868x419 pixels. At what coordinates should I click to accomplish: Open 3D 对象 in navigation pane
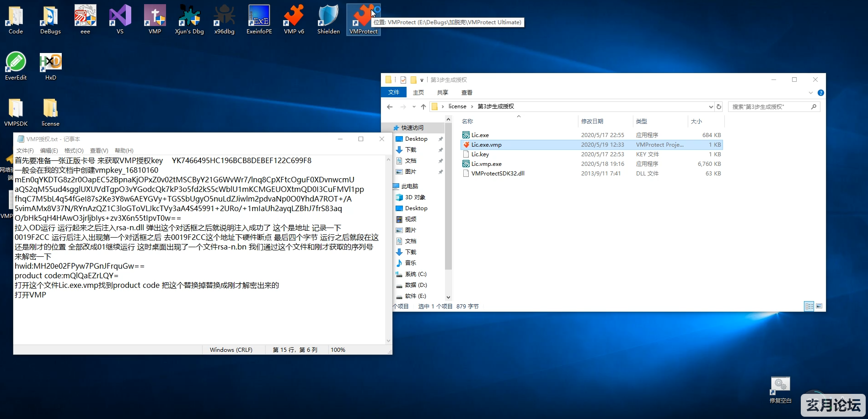(x=415, y=197)
